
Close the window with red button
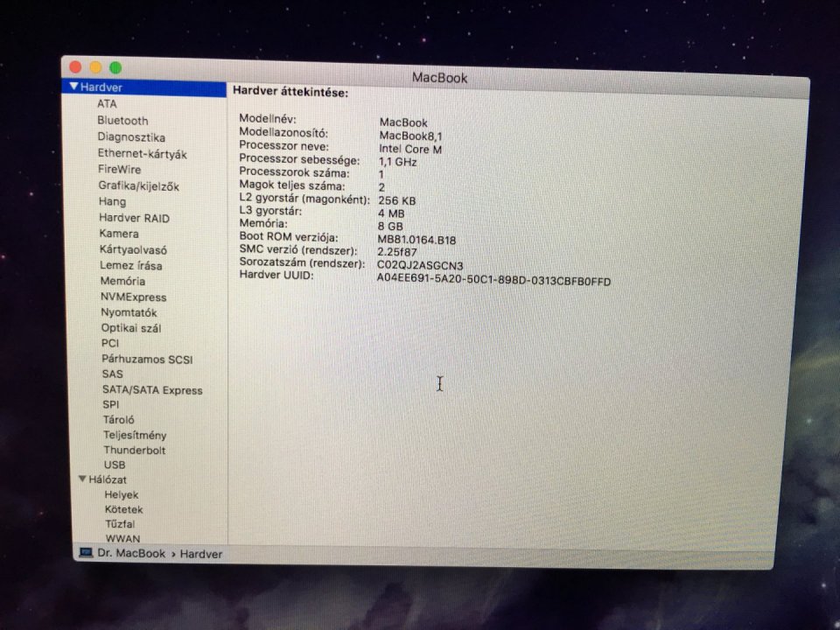[75, 66]
